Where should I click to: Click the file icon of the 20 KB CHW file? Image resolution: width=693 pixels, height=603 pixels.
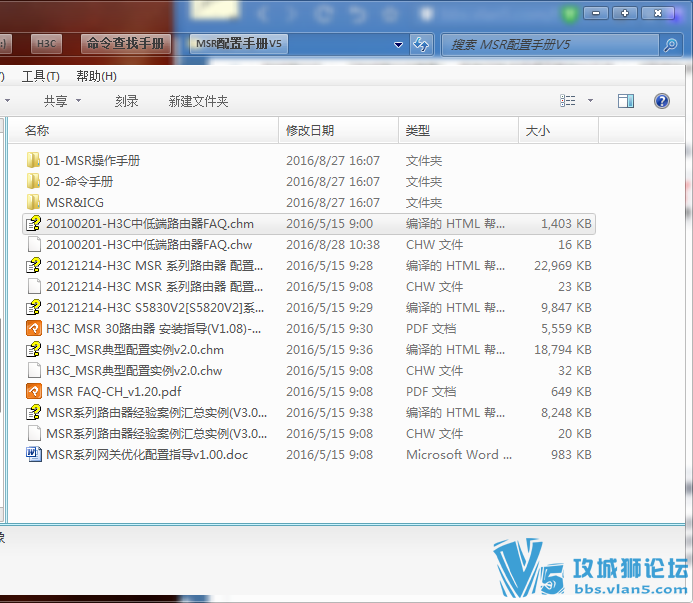tap(34, 434)
